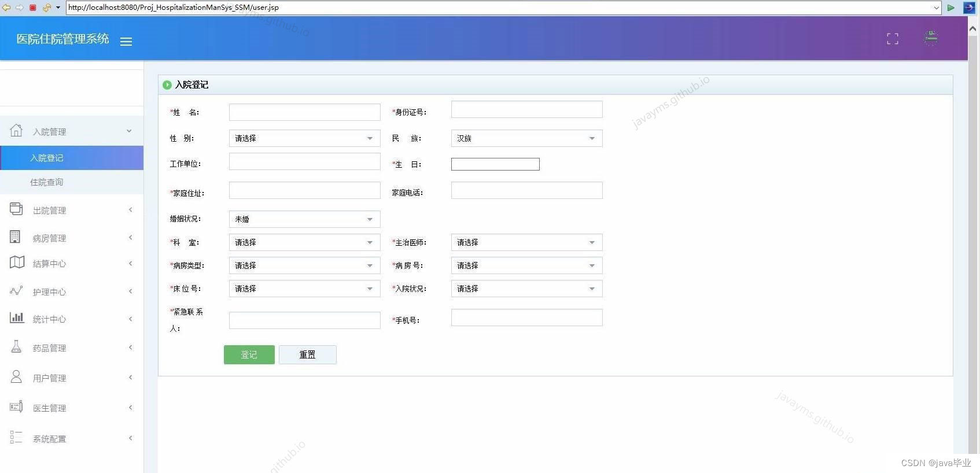
Task: Click the 重置 button
Action: (307, 354)
